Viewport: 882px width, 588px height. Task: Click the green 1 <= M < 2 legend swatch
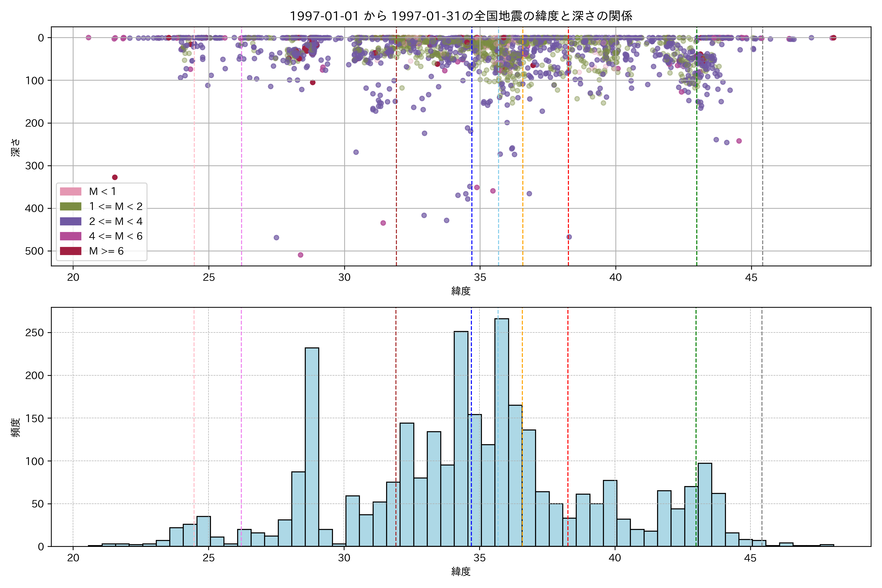71,207
